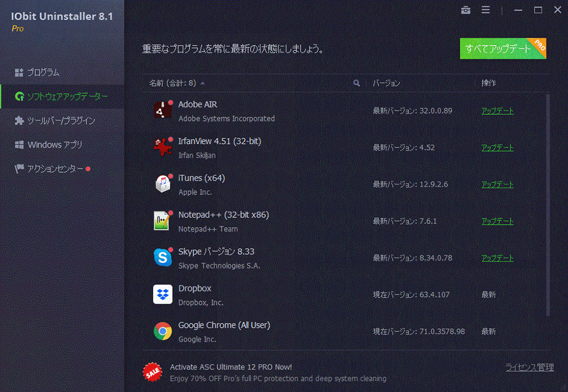Select the Dropbox program name

194,288
